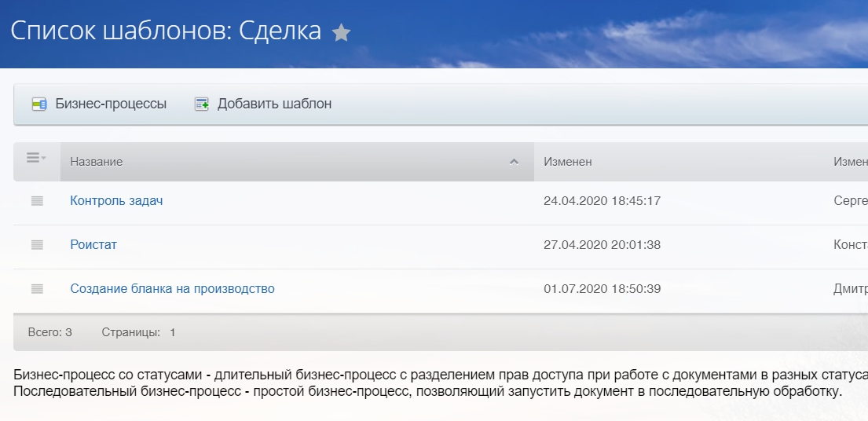The width and height of the screenshot is (868, 421).
Task: Select the 27.04.2020 20:01:38 date cell
Action: coord(602,245)
